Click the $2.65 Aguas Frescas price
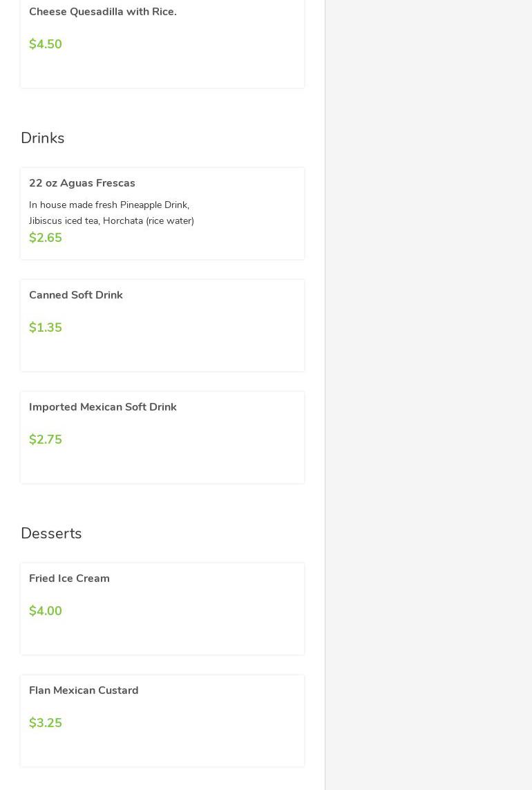Screen dimensions: 532x790 (46, 238)
